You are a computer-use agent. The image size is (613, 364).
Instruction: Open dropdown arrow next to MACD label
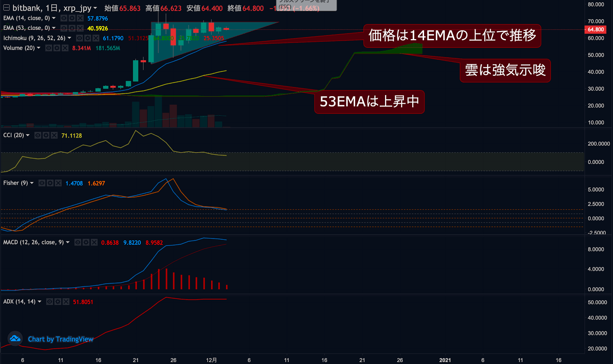[x=68, y=242]
